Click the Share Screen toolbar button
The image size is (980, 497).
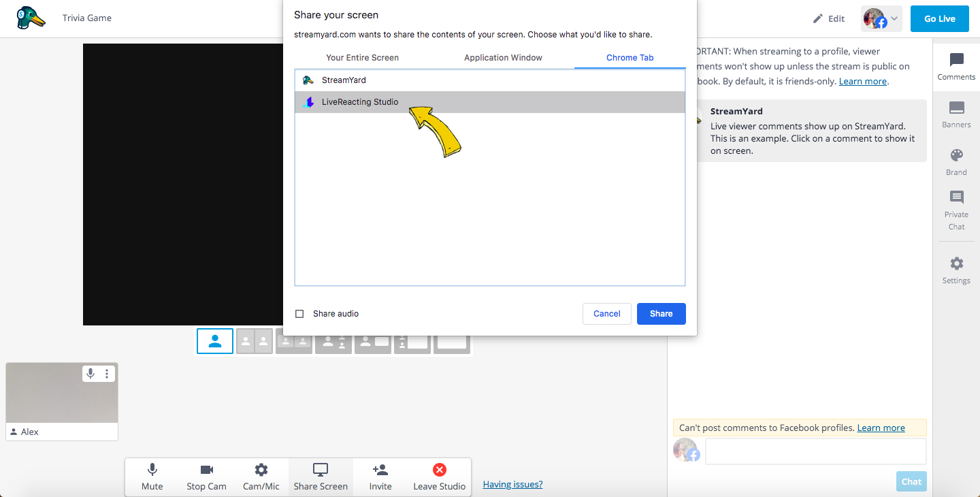pos(321,477)
